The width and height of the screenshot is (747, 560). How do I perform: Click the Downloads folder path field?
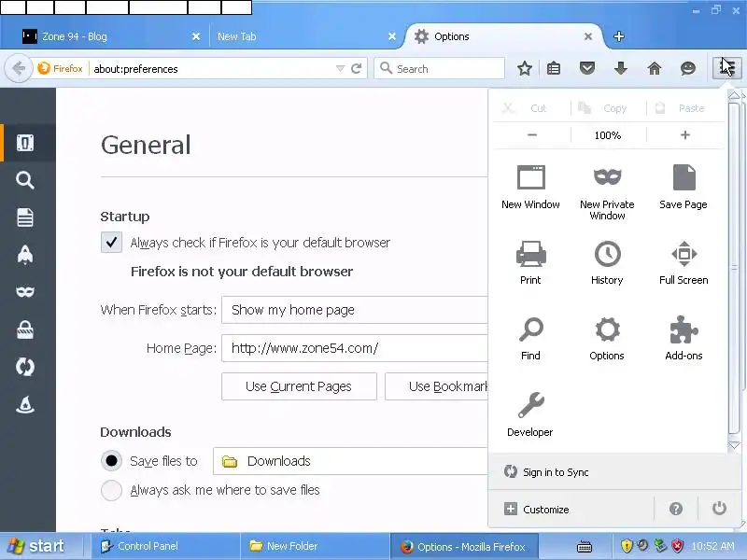350,461
